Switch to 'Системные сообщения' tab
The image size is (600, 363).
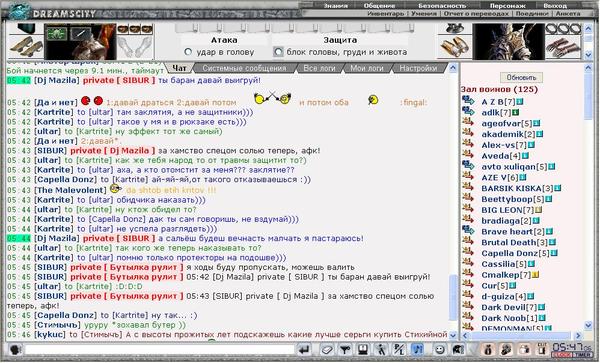pos(244,68)
